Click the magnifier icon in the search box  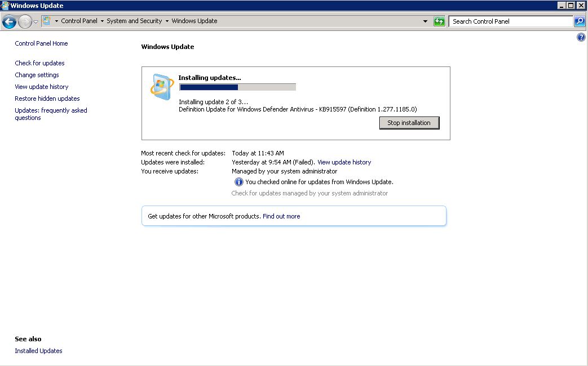(x=580, y=21)
